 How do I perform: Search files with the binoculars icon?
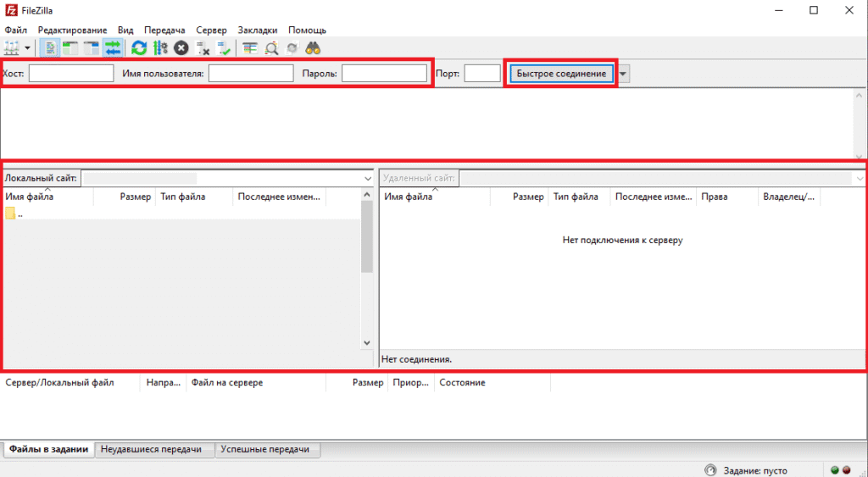(314, 48)
